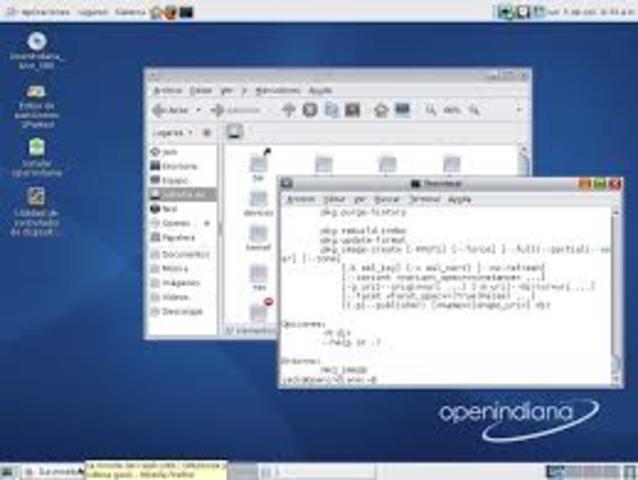Click the stop loading icon in toolbar
The width and height of the screenshot is (638, 480).
tap(310, 110)
